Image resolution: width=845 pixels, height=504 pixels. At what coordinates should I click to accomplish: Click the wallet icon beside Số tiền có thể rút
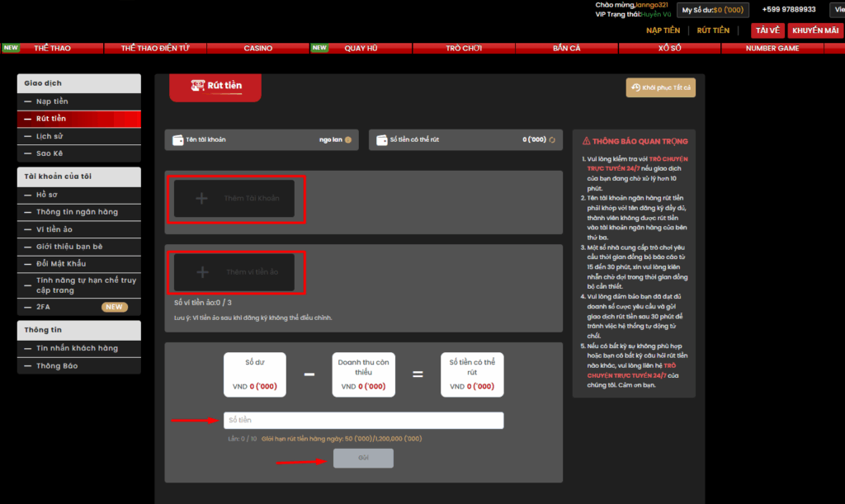click(x=381, y=140)
